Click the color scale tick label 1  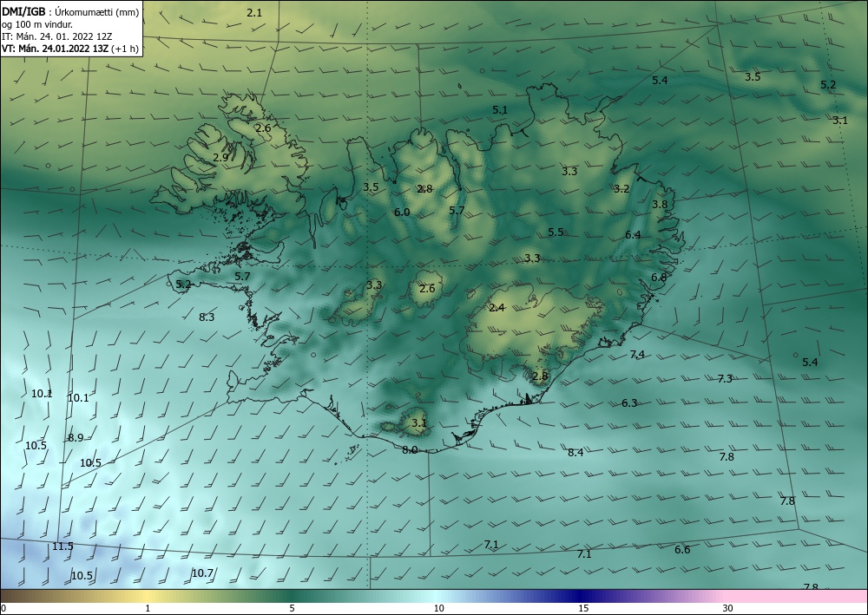click(x=148, y=608)
